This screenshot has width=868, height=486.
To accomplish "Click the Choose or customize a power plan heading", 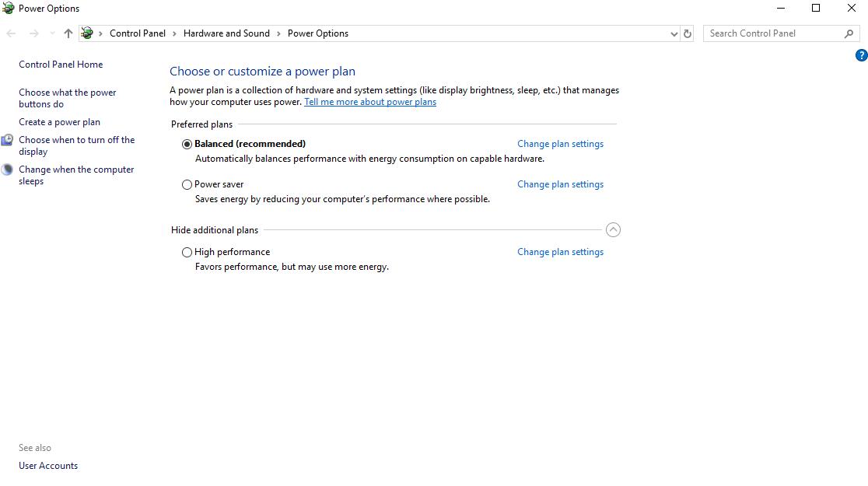I will [x=262, y=72].
